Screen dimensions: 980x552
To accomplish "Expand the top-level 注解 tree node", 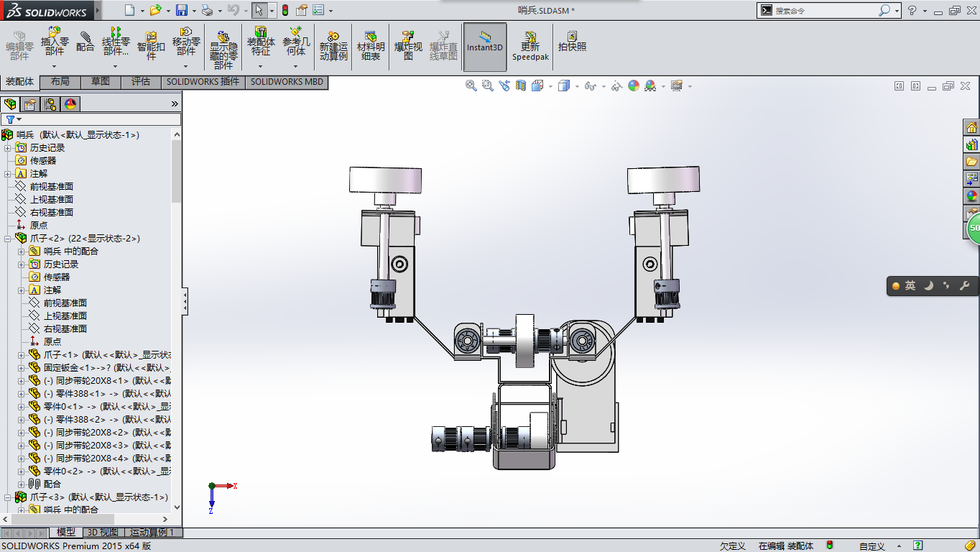I will click(x=8, y=173).
